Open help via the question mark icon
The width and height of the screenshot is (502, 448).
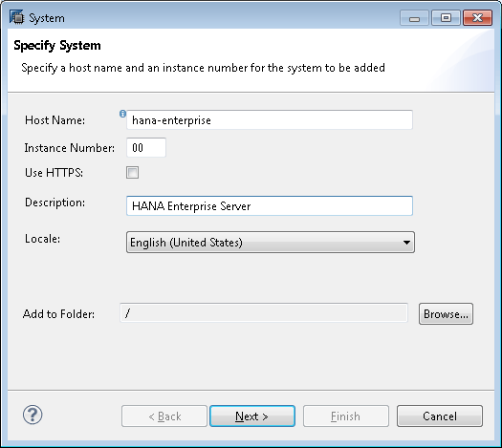(x=33, y=415)
